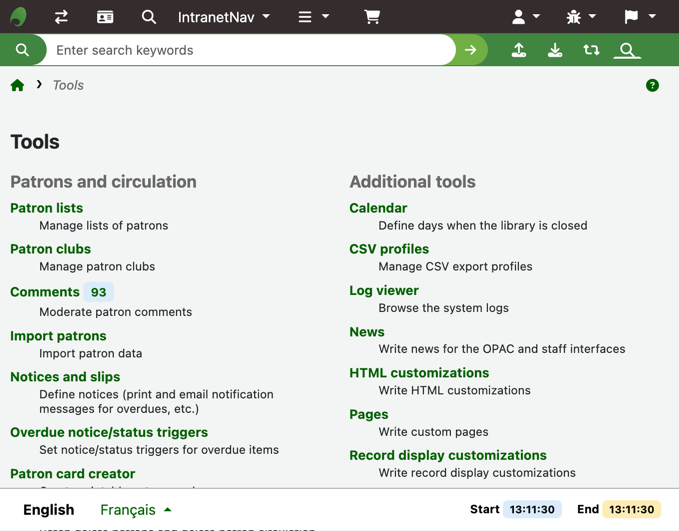Viewport: 679px width, 531px height.
Task: Open the flag menu in the top bar
Action: click(x=639, y=17)
